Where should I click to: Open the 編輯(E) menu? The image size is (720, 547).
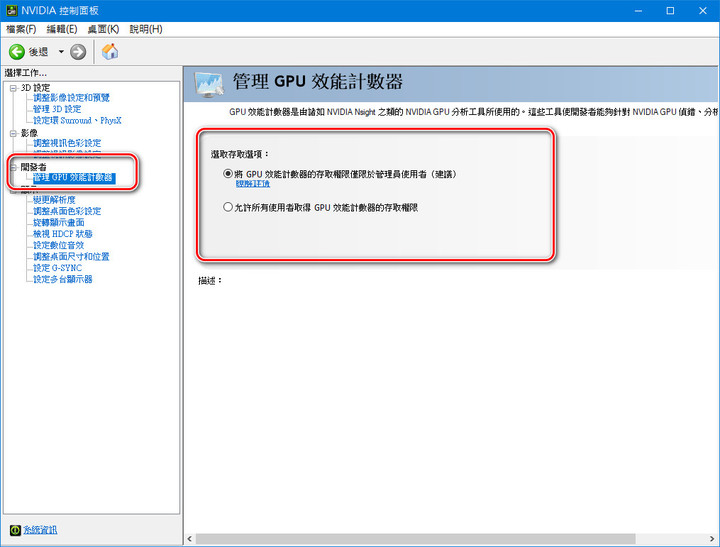click(62, 29)
